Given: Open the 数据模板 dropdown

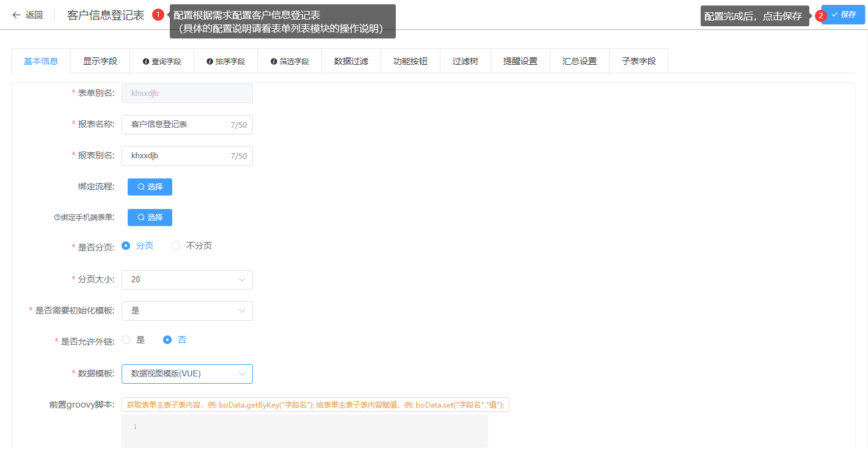Looking at the screenshot, I should point(187,374).
